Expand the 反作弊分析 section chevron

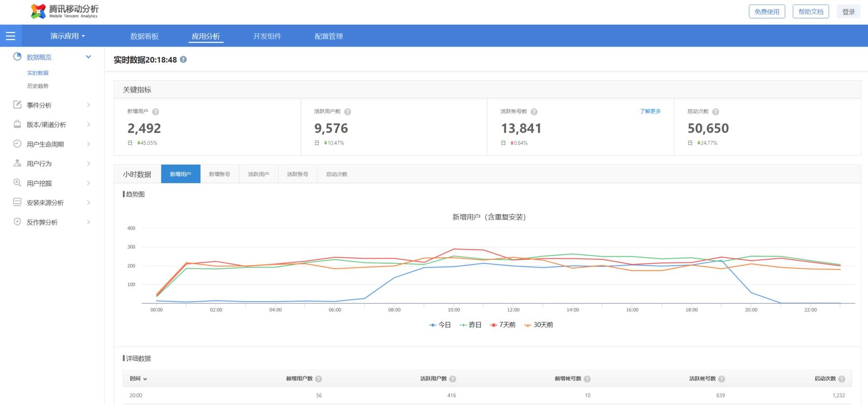[x=89, y=222]
